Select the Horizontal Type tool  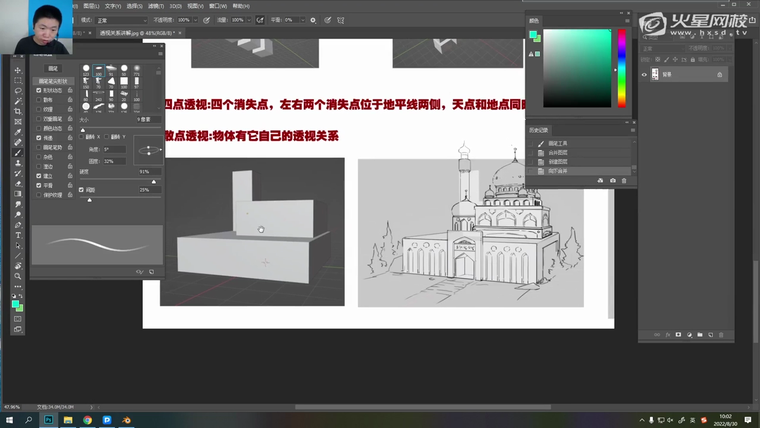click(x=18, y=235)
